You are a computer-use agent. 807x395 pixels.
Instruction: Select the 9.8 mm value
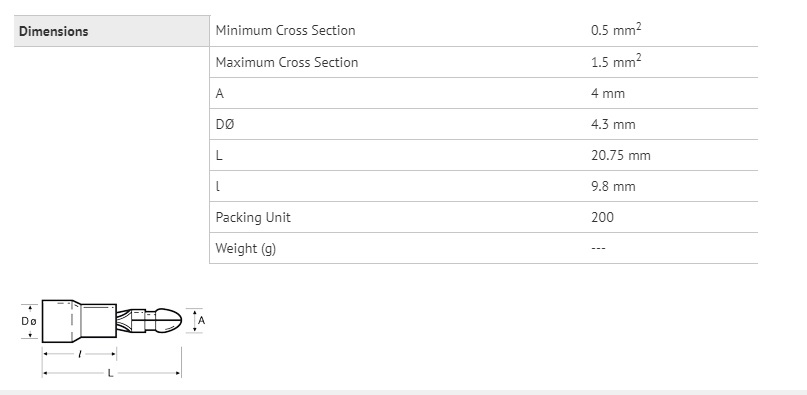coord(613,186)
